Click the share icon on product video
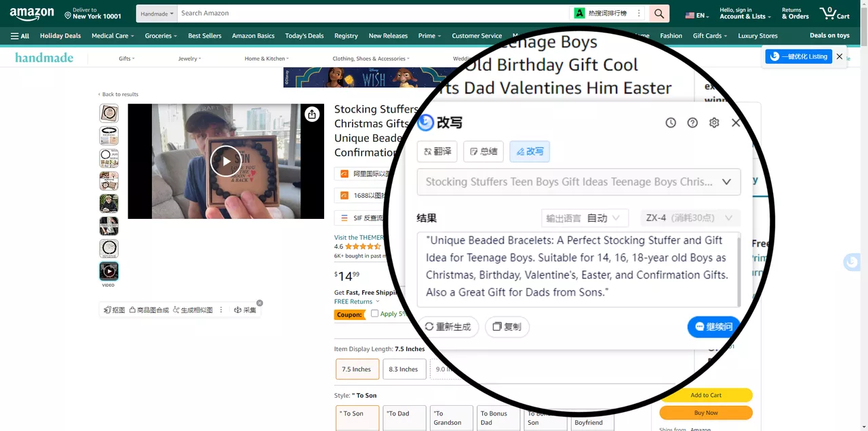Image resolution: width=868 pixels, height=431 pixels. click(312, 115)
